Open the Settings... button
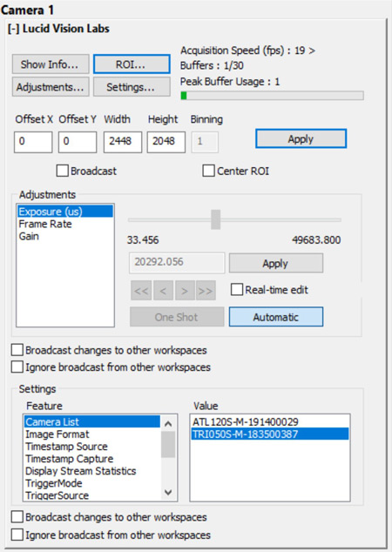The height and width of the screenshot is (552, 392). [x=132, y=87]
